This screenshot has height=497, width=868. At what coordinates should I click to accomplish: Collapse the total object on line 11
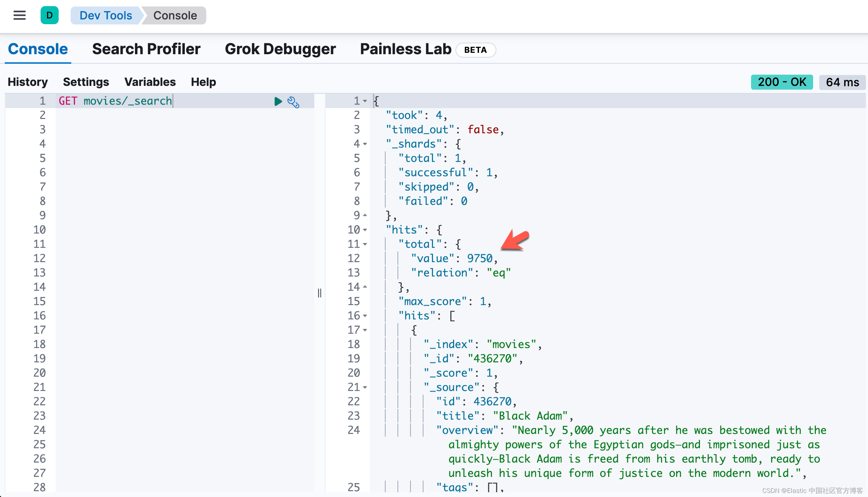click(365, 244)
